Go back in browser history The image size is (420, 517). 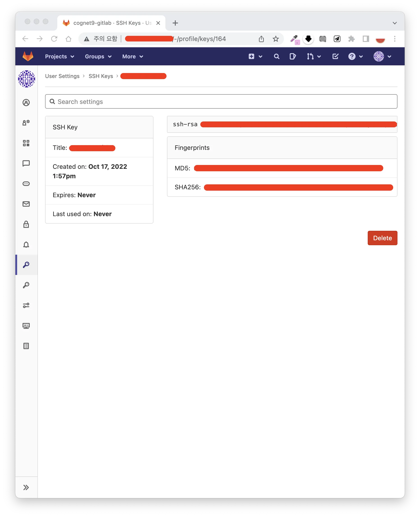(25, 39)
